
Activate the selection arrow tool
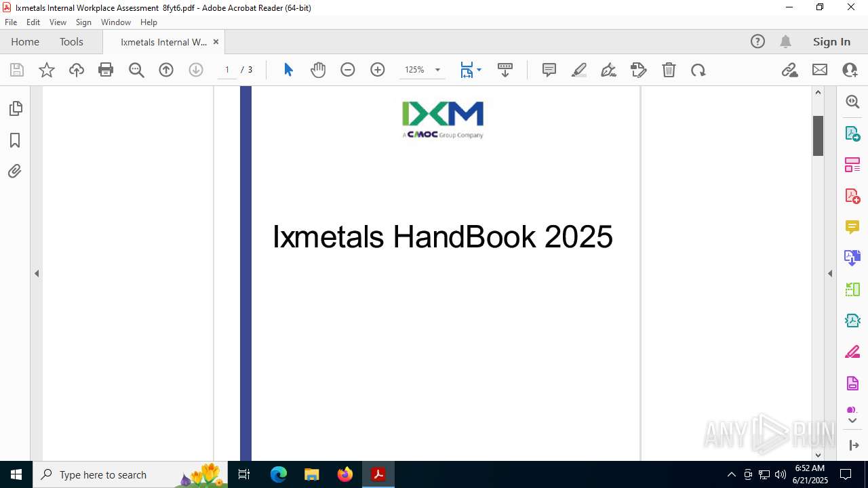tap(288, 70)
